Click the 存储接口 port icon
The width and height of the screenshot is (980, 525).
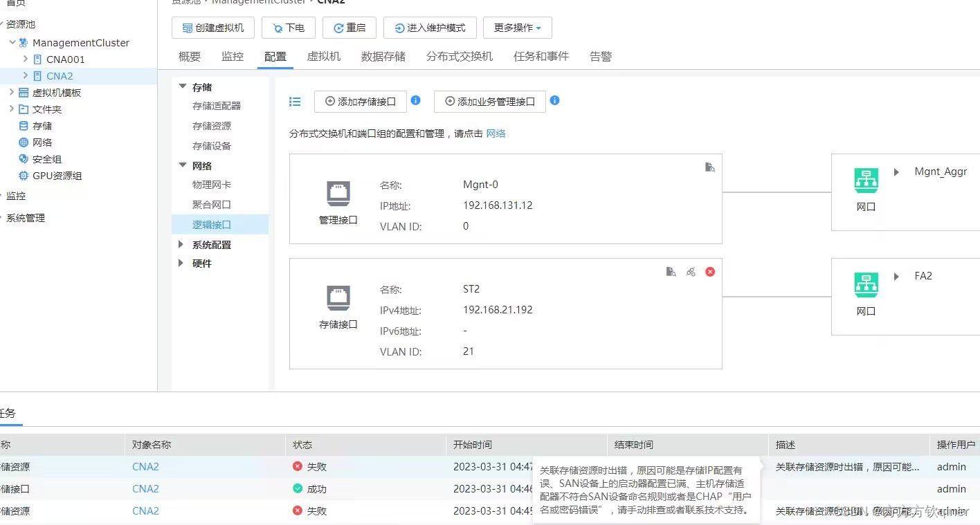click(338, 299)
